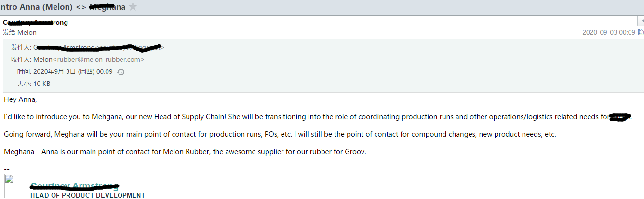Viewport: 644px width, 199px height.
Task: Star this email with the star icon
Action: click(133, 7)
